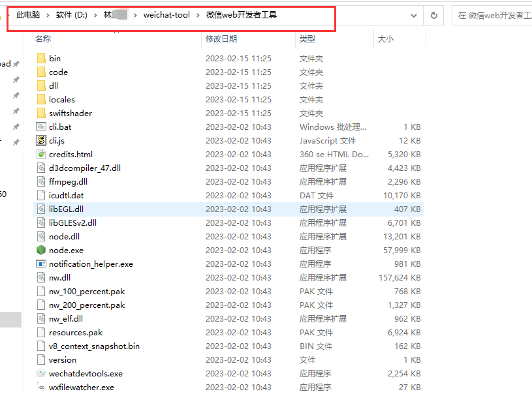The width and height of the screenshot is (532, 396).
Task: Open the address bar history dropdown
Action: point(414,15)
